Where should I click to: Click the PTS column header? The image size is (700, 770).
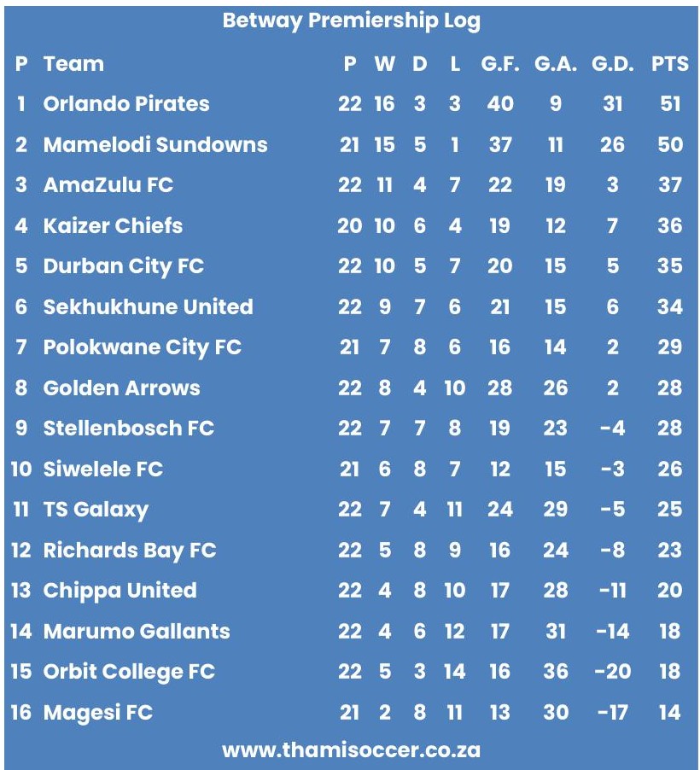pos(669,63)
